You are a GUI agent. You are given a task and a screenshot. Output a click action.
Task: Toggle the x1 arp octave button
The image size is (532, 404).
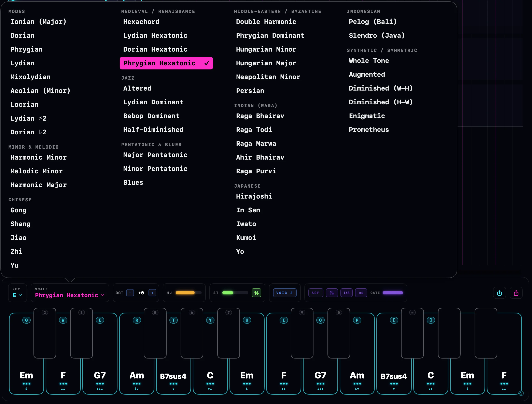pyautogui.click(x=361, y=293)
